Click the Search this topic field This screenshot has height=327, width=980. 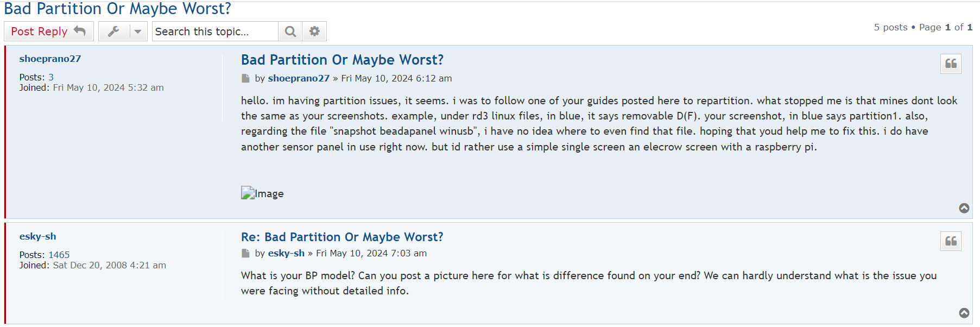pos(215,32)
